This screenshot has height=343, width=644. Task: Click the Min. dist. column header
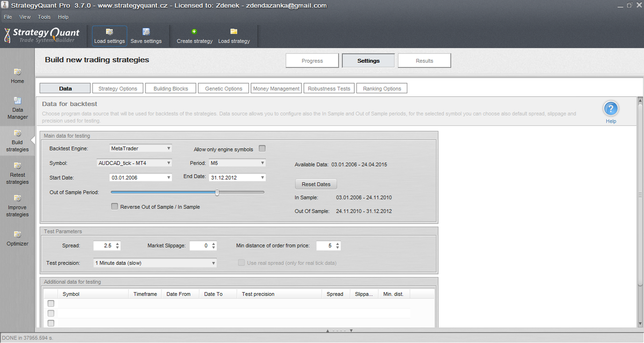click(394, 294)
